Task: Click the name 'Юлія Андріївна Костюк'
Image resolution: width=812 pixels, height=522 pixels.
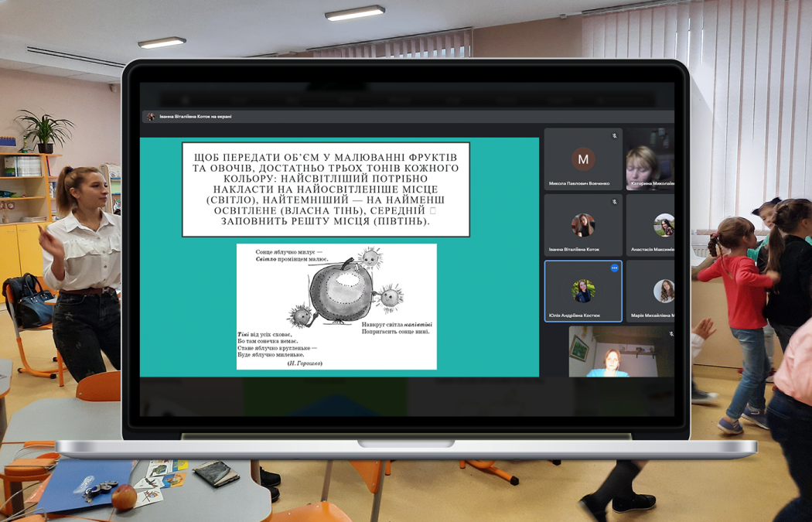Action: click(575, 315)
